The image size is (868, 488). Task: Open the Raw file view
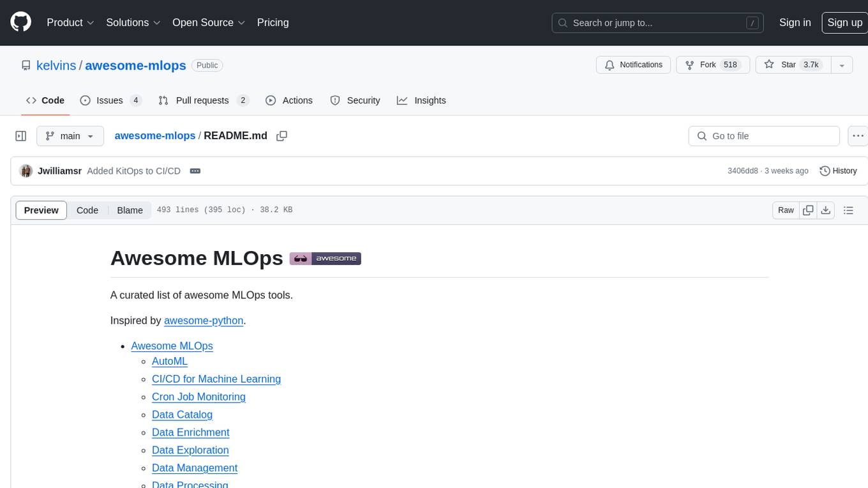coord(786,210)
